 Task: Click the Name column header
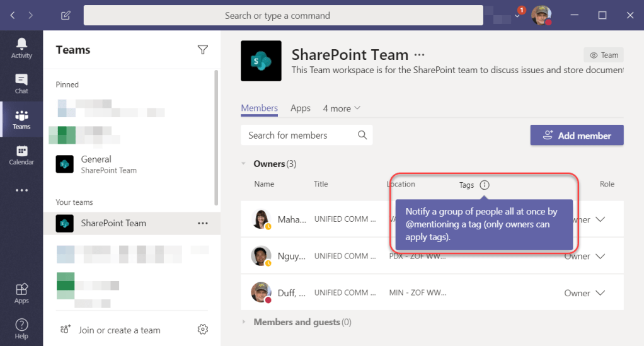click(264, 184)
